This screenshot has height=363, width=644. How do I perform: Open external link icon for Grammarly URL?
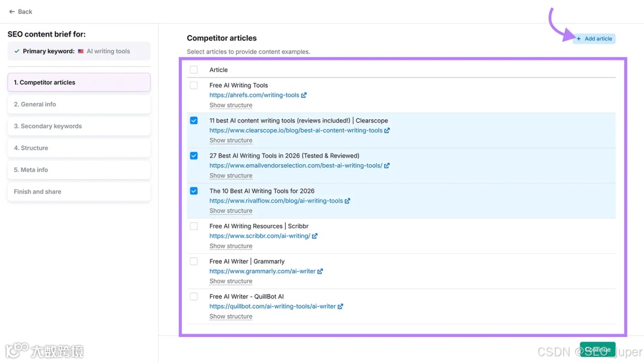(320, 272)
